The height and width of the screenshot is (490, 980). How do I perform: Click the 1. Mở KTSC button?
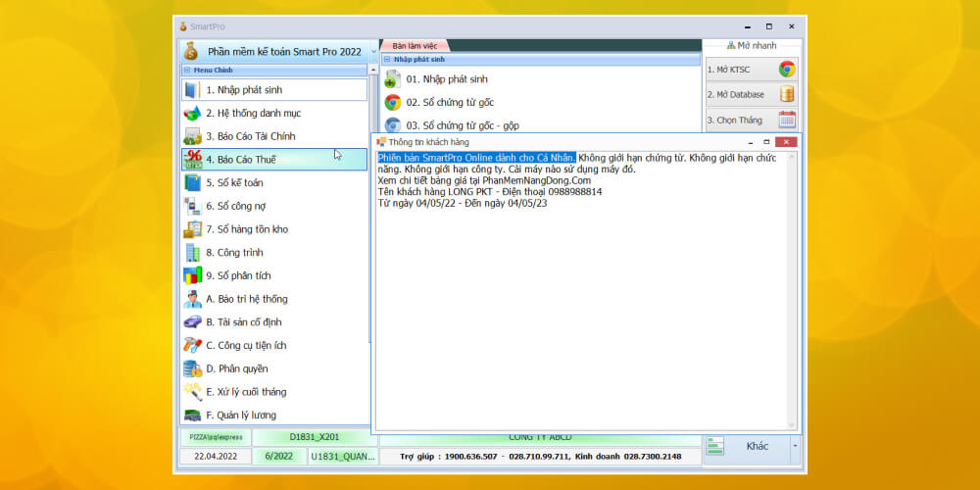[x=752, y=70]
